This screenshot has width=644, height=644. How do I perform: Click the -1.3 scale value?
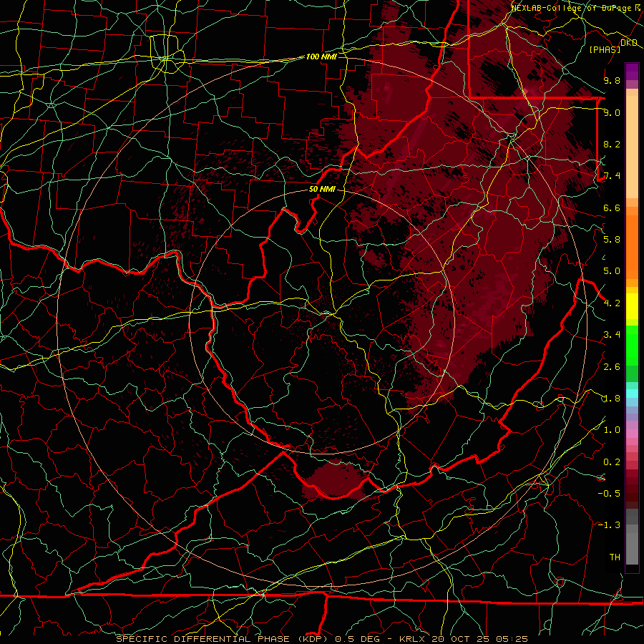[x=609, y=525]
